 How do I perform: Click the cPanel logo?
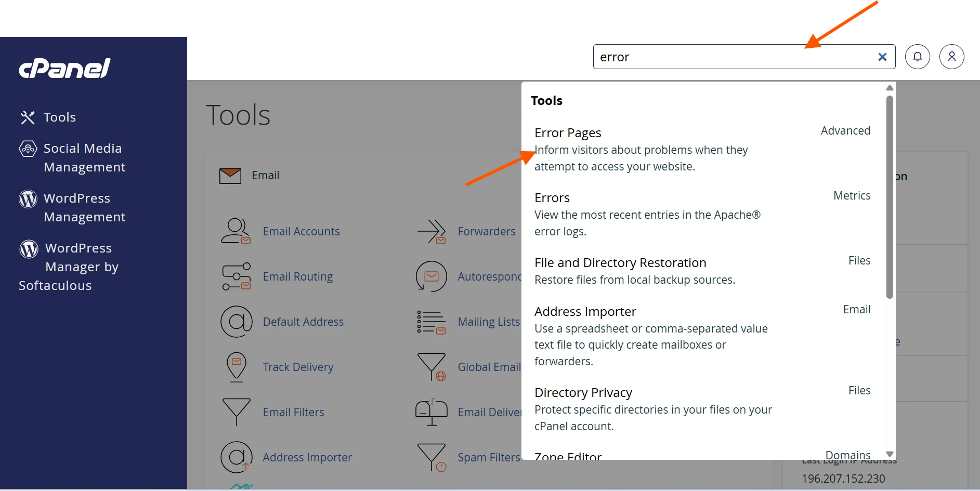click(64, 68)
